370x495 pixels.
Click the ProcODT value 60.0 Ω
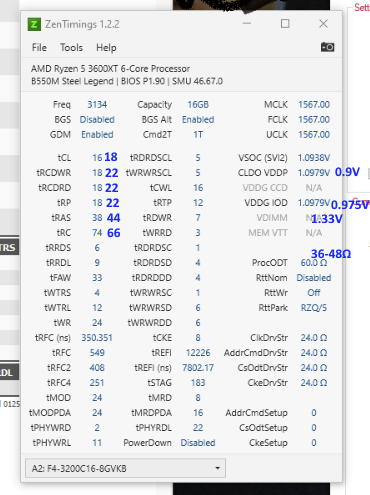314,263
